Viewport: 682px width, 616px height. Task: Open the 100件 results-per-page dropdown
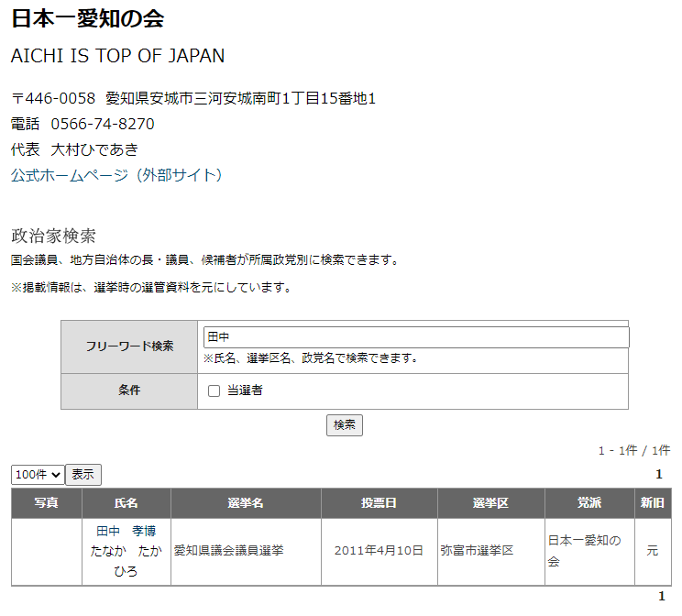(x=38, y=475)
